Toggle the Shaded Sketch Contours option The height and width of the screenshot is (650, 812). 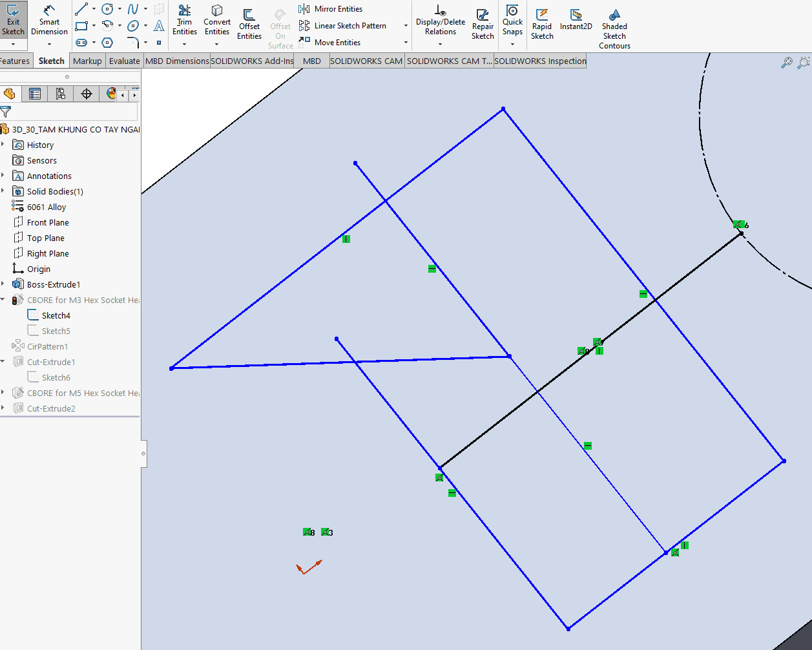pyautogui.click(x=614, y=27)
